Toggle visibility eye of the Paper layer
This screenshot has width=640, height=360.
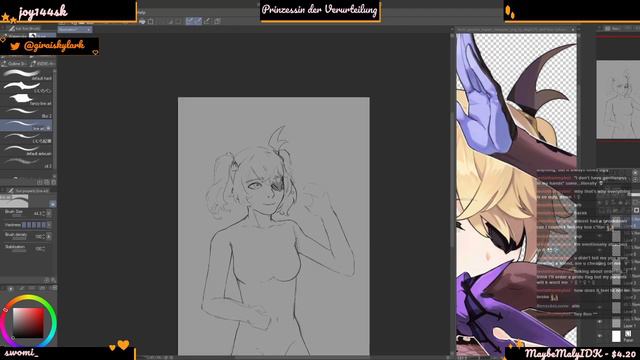[x=600, y=336]
